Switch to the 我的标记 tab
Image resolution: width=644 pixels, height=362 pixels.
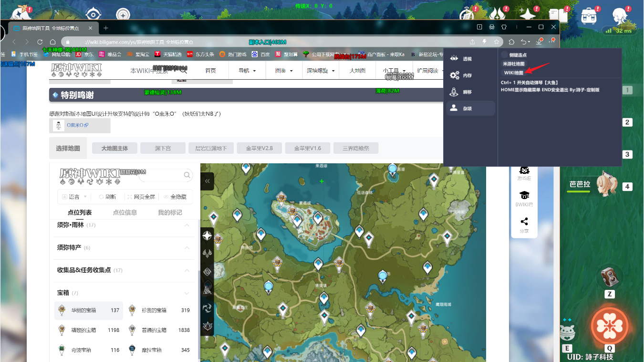[170, 213]
